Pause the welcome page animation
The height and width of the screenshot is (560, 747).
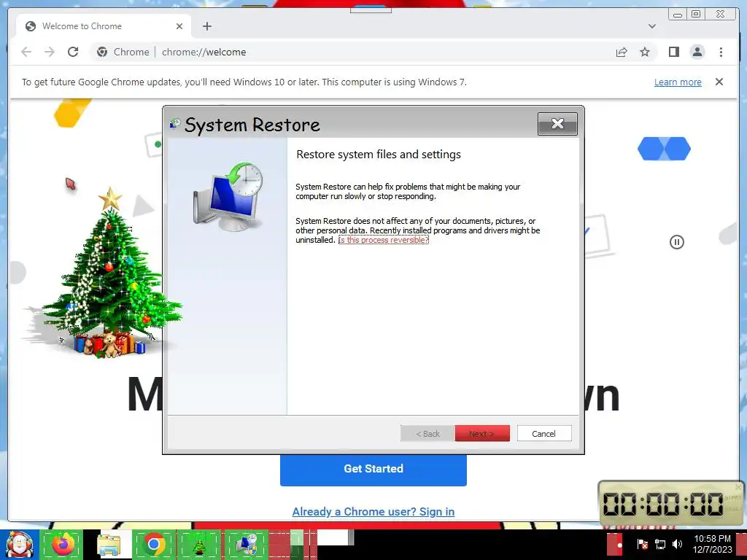tap(676, 242)
